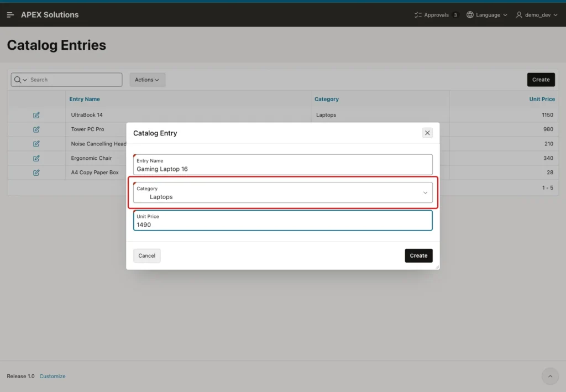The width and height of the screenshot is (566, 392).
Task: Click the Catalog Entries page heading
Action: (x=56, y=45)
